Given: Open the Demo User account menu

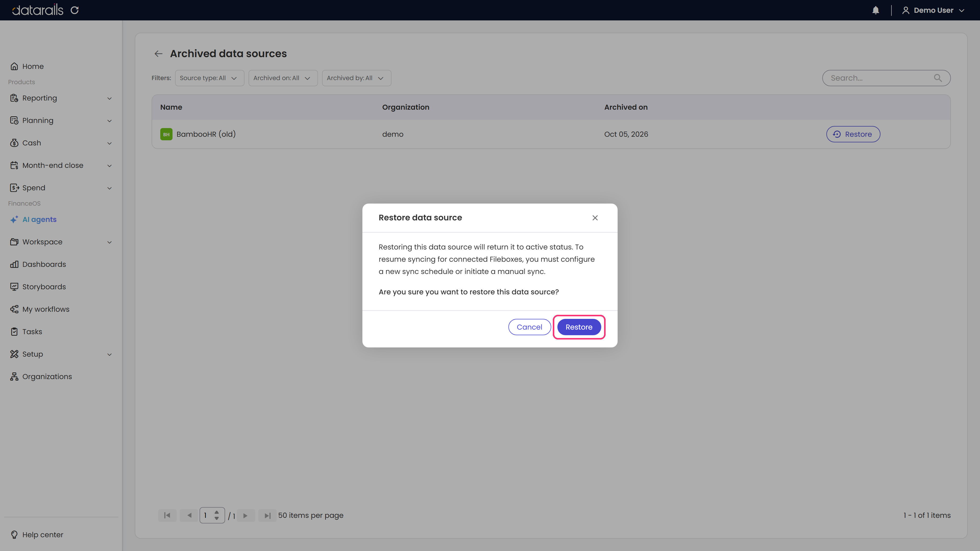Looking at the screenshot, I should click(933, 10).
